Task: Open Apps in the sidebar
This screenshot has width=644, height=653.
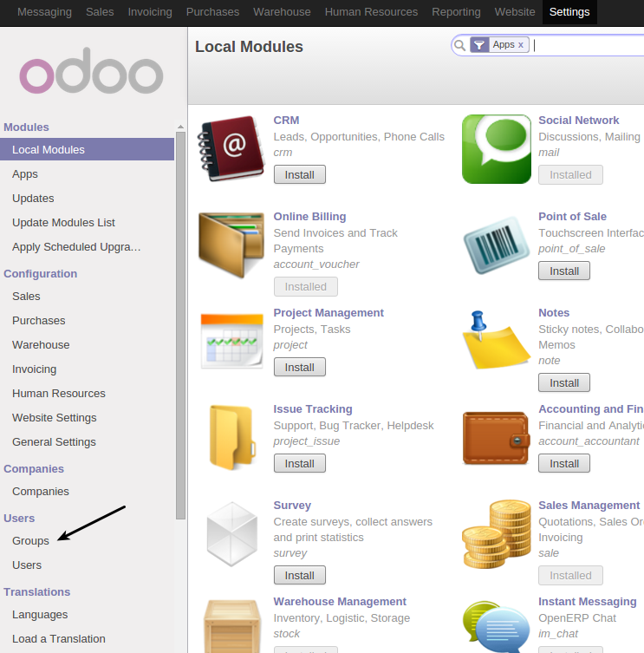Action: pyautogui.click(x=25, y=174)
